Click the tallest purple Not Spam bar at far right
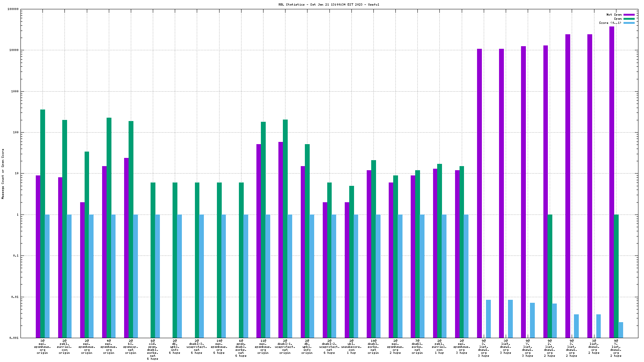 point(612,182)
